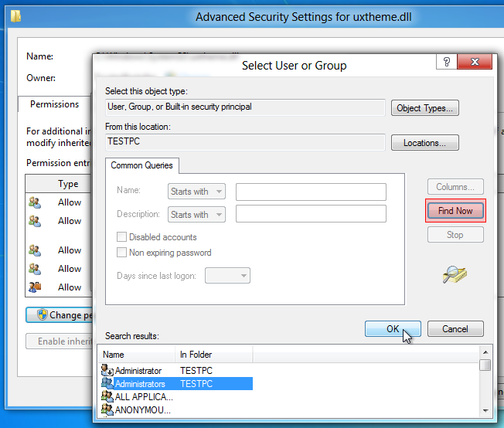Select the ANONYMOU... search result

[143, 410]
